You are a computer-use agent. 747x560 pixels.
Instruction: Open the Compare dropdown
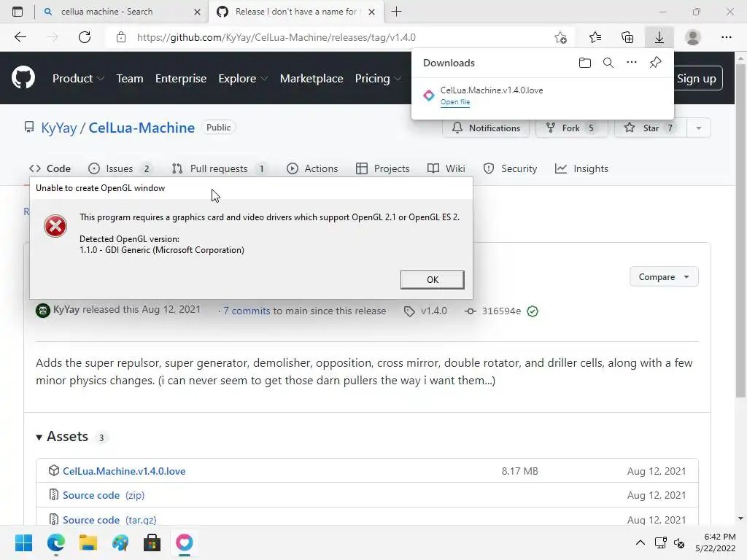(x=664, y=276)
